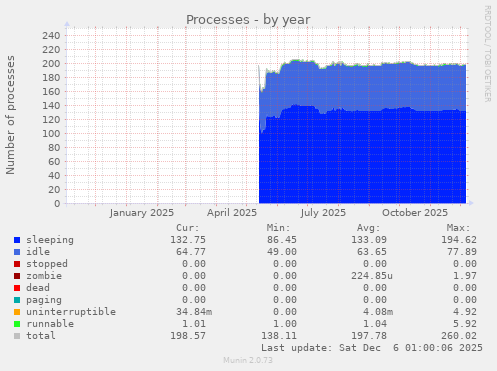Click idle maximum value 77.89
The height and width of the screenshot is (371, 497).
(462, 252)
